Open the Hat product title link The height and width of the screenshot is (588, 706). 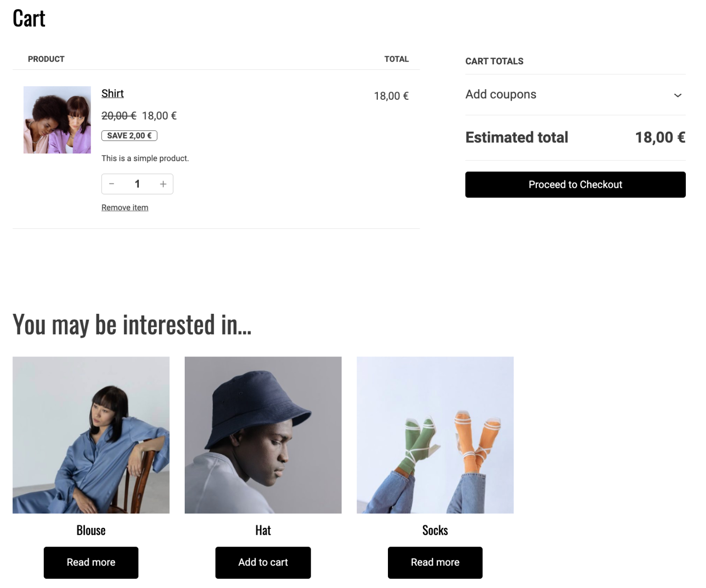[x=263, y=530]
